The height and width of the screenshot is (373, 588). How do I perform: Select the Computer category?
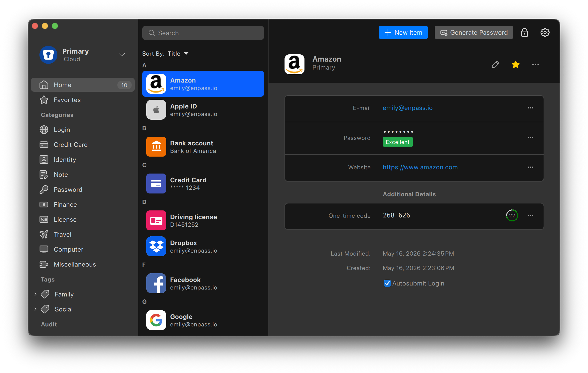[83, 249]
